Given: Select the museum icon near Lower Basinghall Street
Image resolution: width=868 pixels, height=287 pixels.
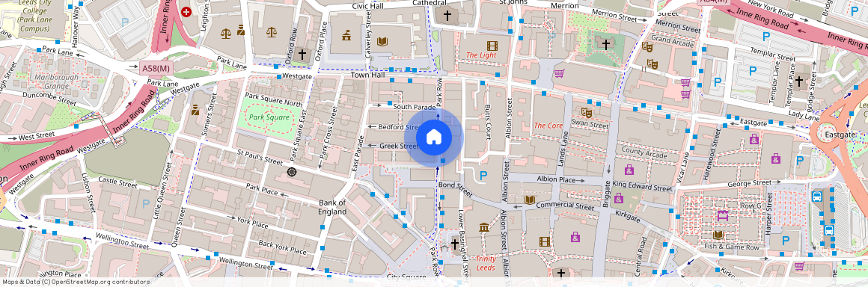Looking at the screenshot, I should pyautogui.click(x=484, y=227).
